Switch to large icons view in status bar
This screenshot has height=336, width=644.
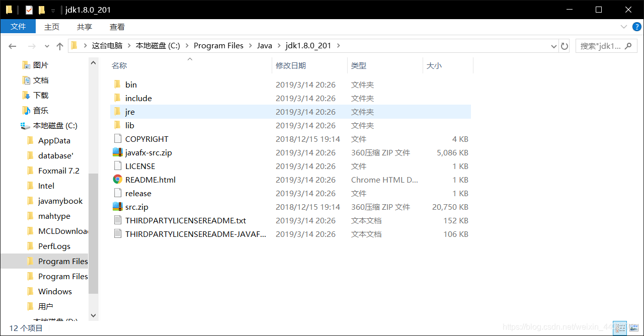click(x=633, y=328)
